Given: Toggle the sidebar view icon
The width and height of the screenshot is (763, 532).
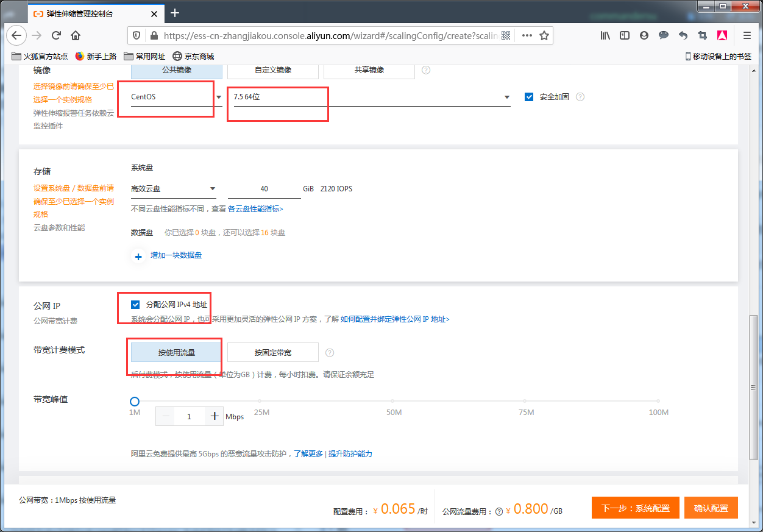Looking at the screenshot, I should click(x=625, y=35).
